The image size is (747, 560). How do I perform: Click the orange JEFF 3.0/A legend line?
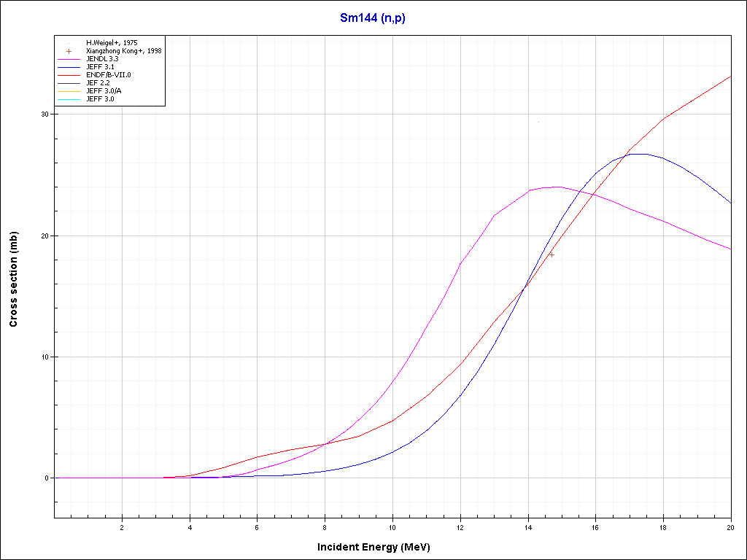click(69, 90)
